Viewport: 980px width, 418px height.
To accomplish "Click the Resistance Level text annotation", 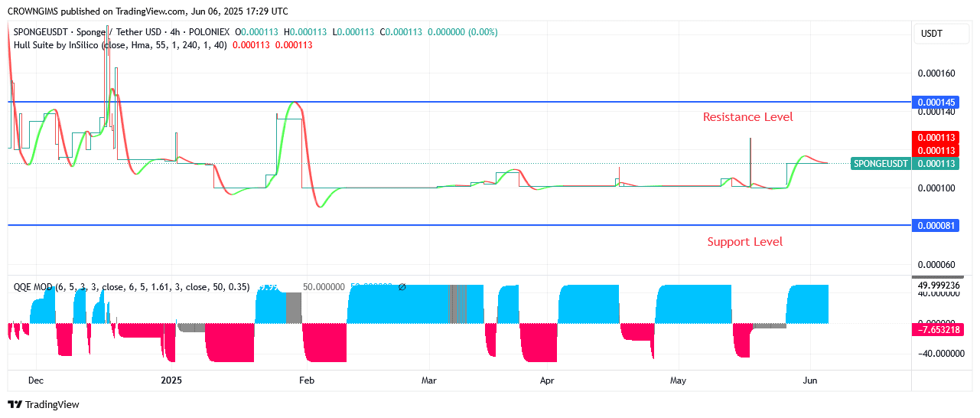I will pos(747,117).
